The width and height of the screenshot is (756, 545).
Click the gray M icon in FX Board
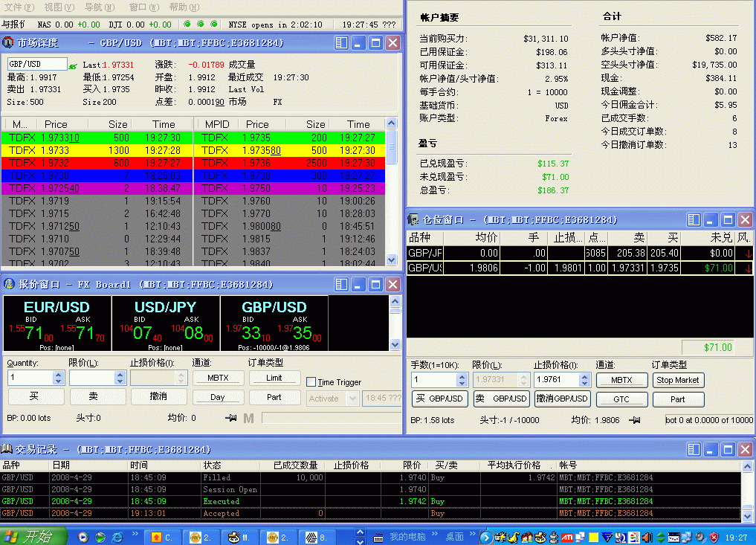(248, 419)
